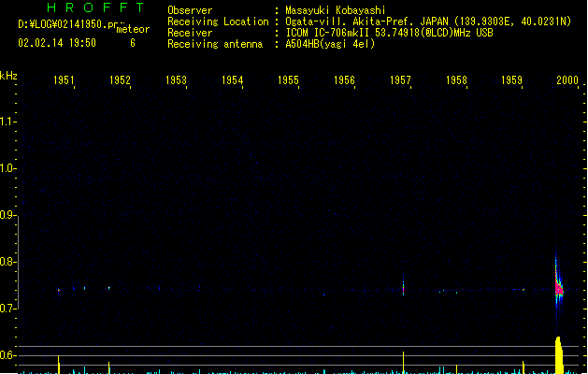Click the meteor count value 6
Image resolution: width=588 pixels, height=374 pixels.
click(x=133, y=43)
